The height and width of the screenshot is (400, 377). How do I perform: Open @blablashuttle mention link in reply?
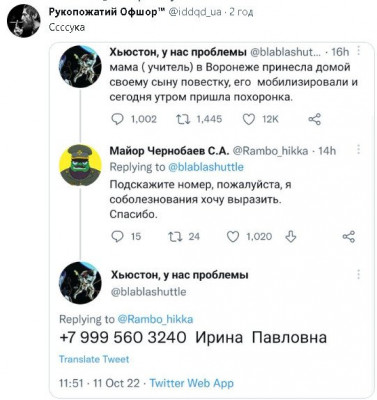pyautogui.click(x=206, y=167)
